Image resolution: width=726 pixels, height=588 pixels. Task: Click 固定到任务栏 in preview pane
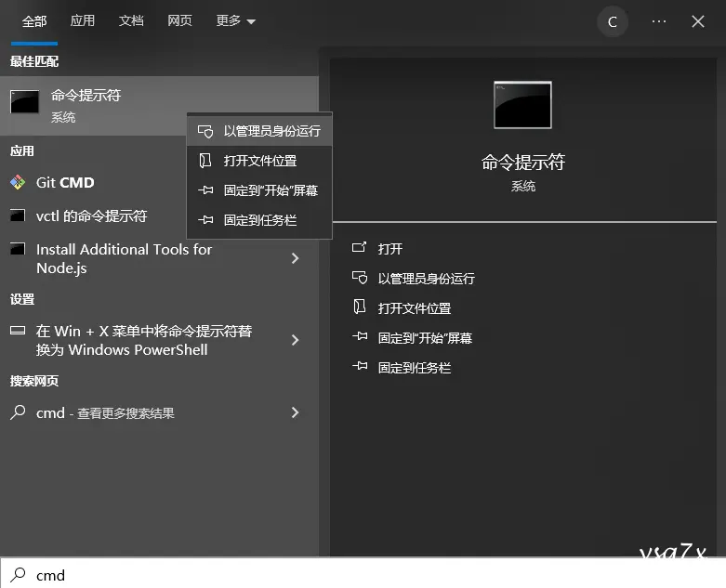pos(415,367)
